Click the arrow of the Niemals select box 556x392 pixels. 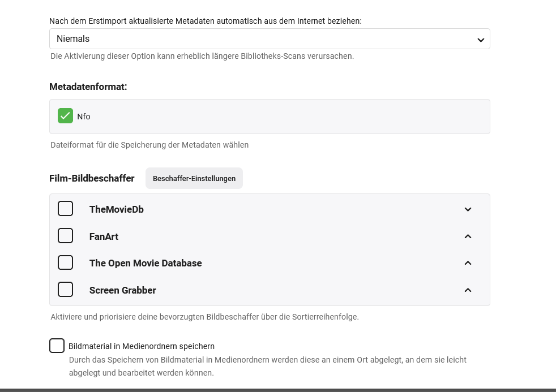tap(480, 40)
